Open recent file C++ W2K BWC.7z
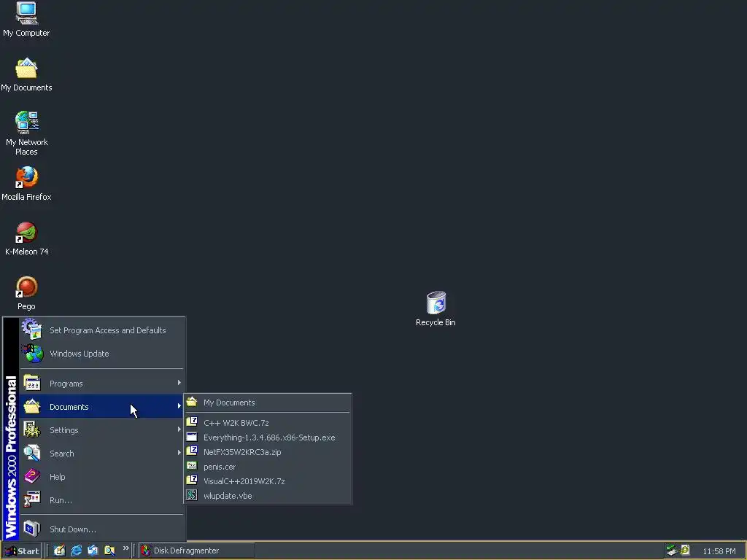Image resolution: width=747 pixels, height=560 pixels. coord(267,423)
